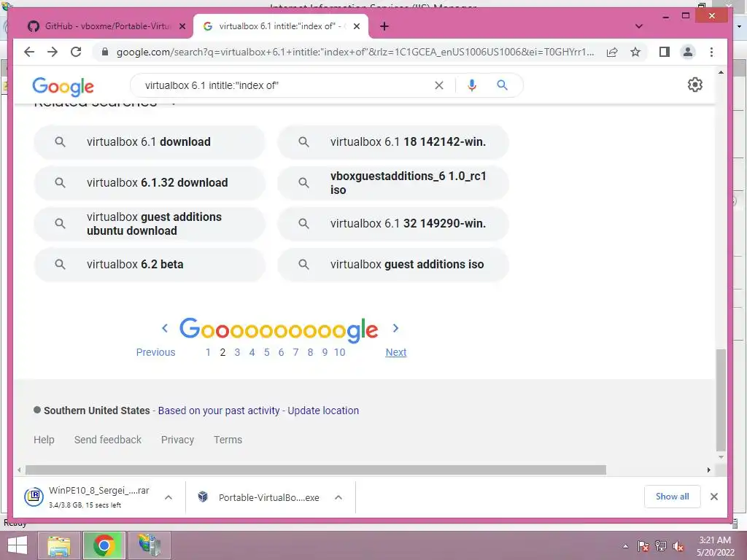Open results page 9

click(x=325, y=352)
